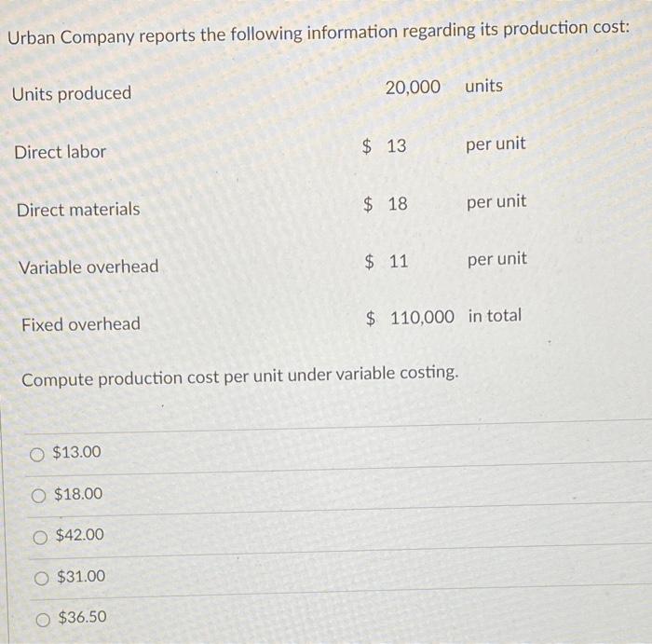652x644 pixels.
Task: Click the $ 13 direct labor amount
Action: [x=384, y=146]
